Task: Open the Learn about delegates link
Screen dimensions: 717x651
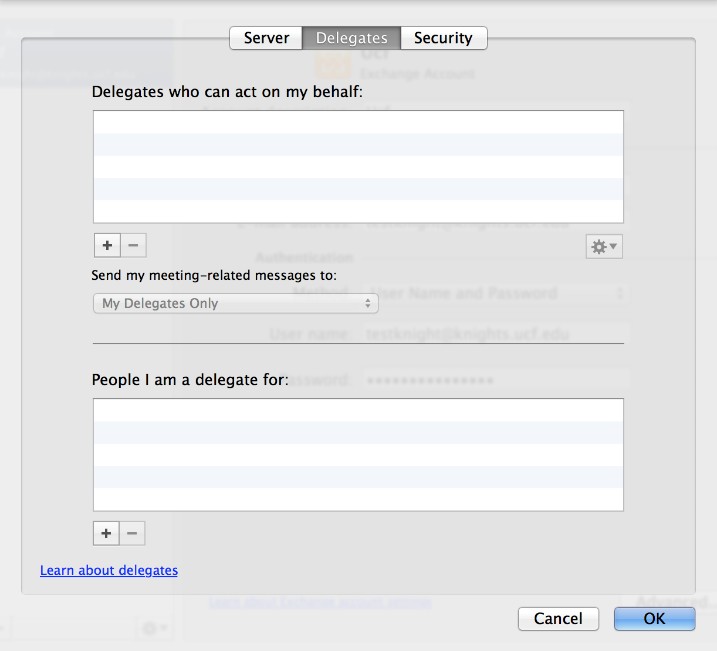Action: 109,570
